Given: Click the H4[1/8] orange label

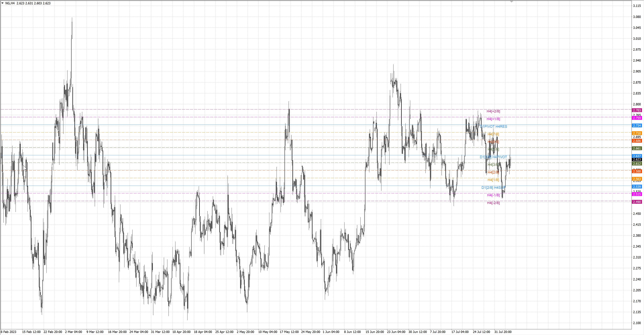Looking at the screenshot, I should [x=493, y=180].
